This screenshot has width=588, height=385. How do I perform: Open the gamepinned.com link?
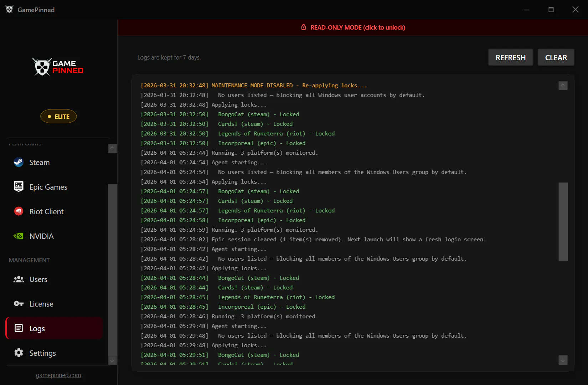(58, 375)
